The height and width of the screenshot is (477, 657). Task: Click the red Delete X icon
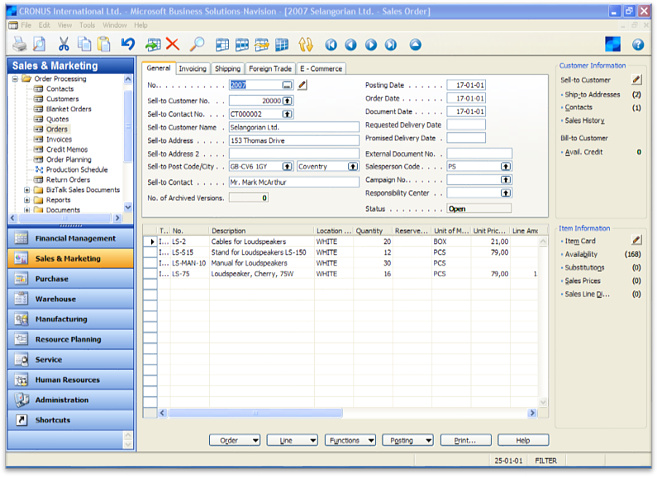click(x=172, y=44)
